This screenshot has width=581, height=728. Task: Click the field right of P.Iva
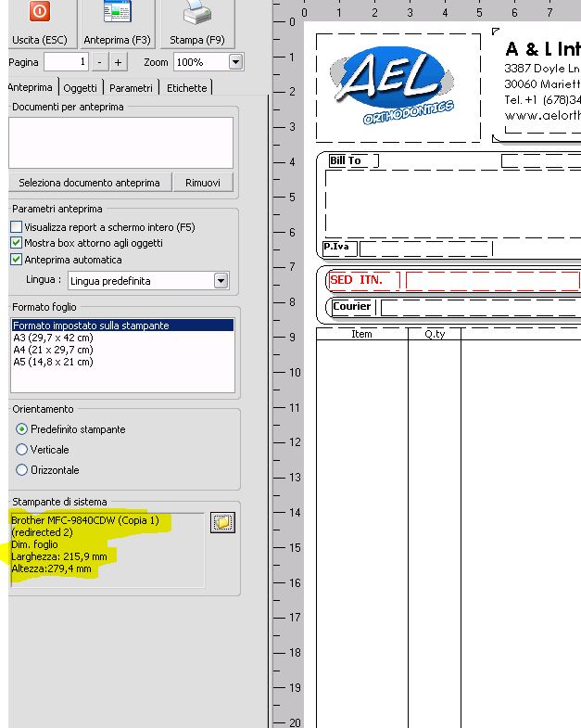coord(425,249)
